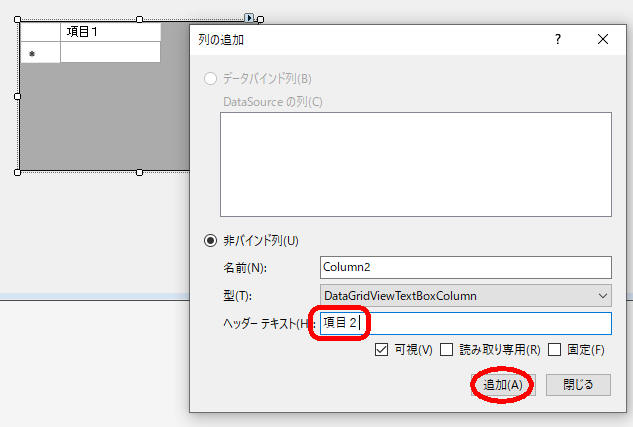
Task: Uncheck the 可視 checkbox
Action: click(382, 350)
